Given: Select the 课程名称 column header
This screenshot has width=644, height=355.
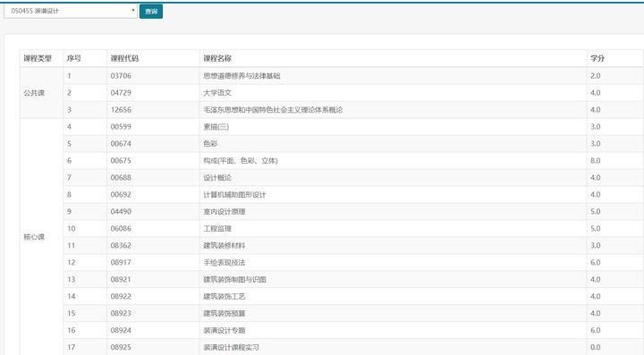Looking at the screenshot, I should point(217,58).
